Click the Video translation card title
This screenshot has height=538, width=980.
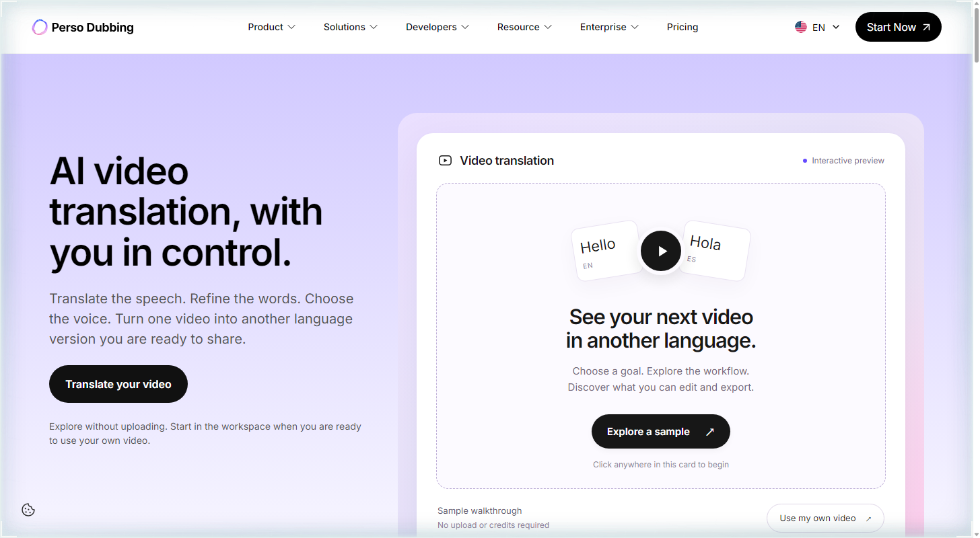click(x=507, y=161)
